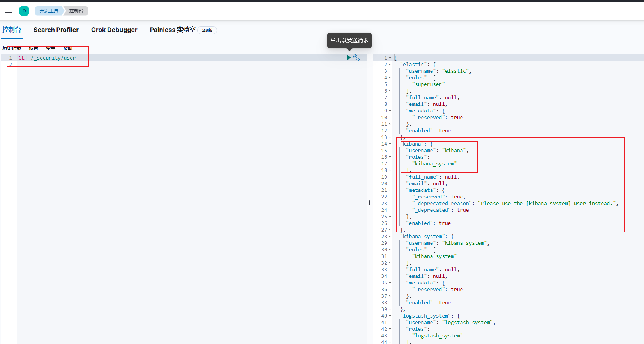Click line number 1 in request editor
644x344 pixels.
click(11, 58)
